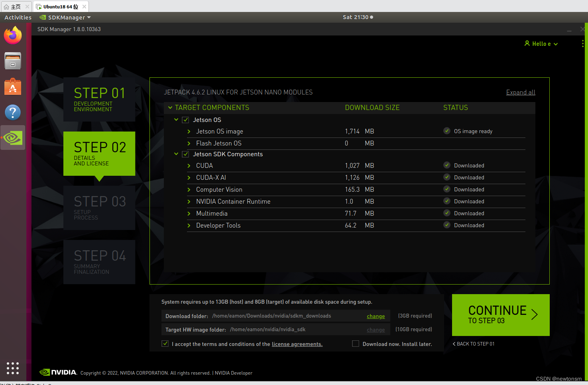Click the JetPack 4.6.2 title text
Viewport: 588px width, 385px height.
238,92
